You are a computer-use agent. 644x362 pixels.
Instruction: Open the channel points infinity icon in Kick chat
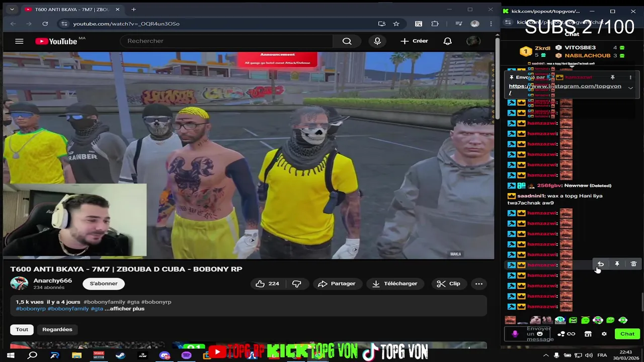pyautogui.click(x=571, y=334)
